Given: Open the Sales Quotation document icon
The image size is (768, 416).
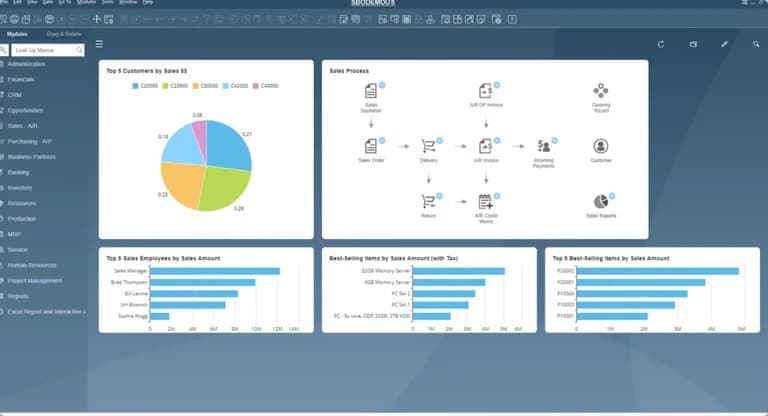Looking at the screenshot, I should pos(371,91).
